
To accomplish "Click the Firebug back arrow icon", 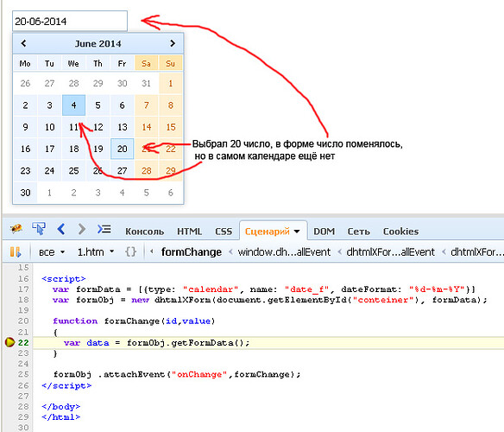I will 61,229.
